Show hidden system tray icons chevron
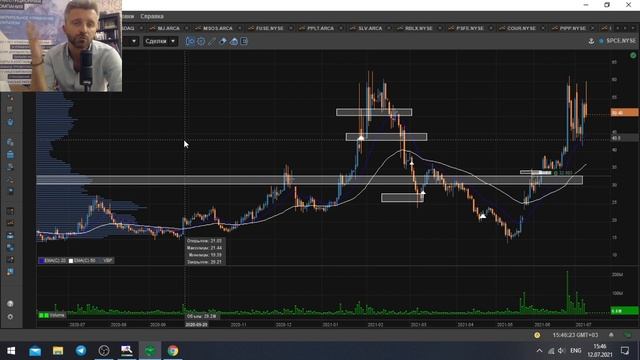 click(x=539, y=351)
